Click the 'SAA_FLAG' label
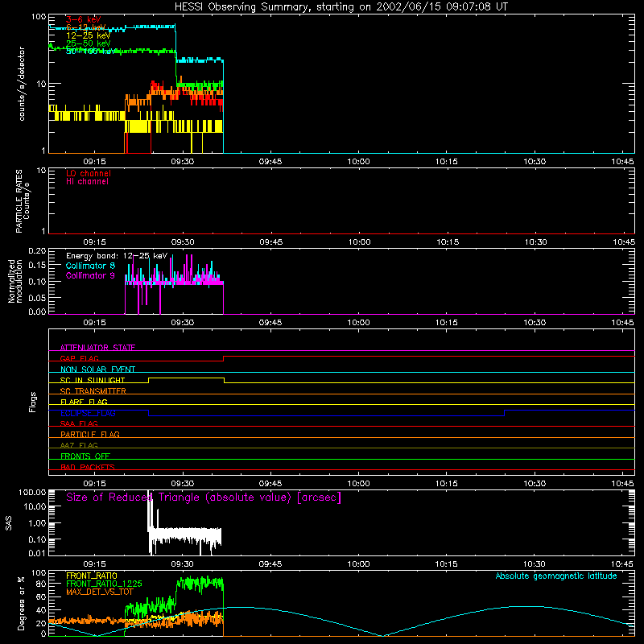Viewport: 644px width, 644px height. [x=79, y=423]
